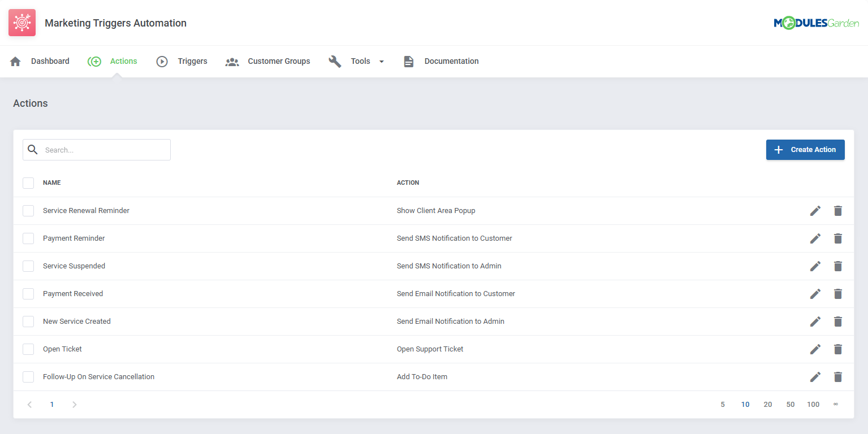Screen dimensions: 868x434
Task: Click the next page chevron
Action: click(x=74, y=404)
